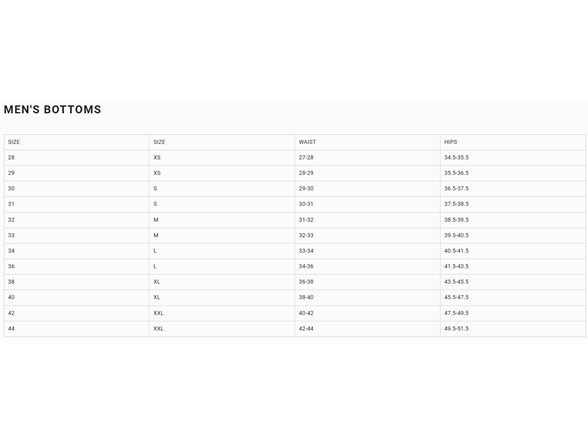Click the hips 49.5-51.5 cell
Screen dimensions: 588x441
(513, 329)
